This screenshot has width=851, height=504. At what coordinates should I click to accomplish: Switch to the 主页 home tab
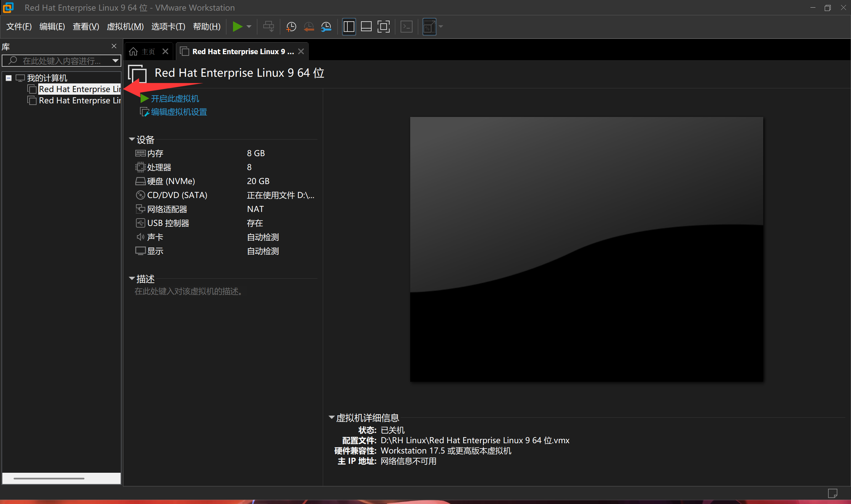click(x=148, y=51)
